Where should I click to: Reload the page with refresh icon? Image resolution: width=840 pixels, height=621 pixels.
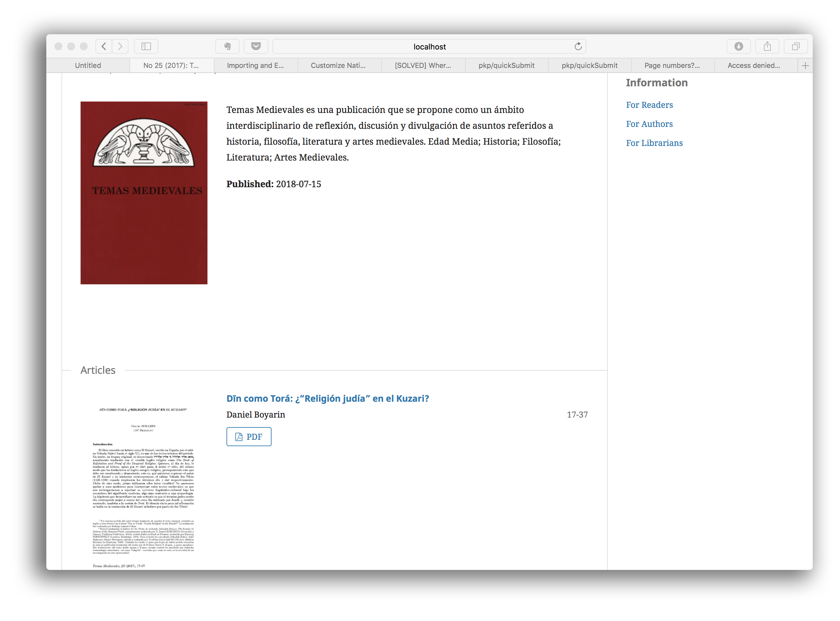[x=578, y=46]
